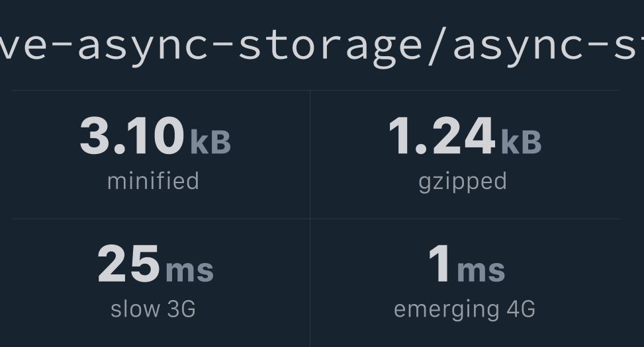
Task: Click the horizontal divider below "gzipped"
Action: (465, 219)
